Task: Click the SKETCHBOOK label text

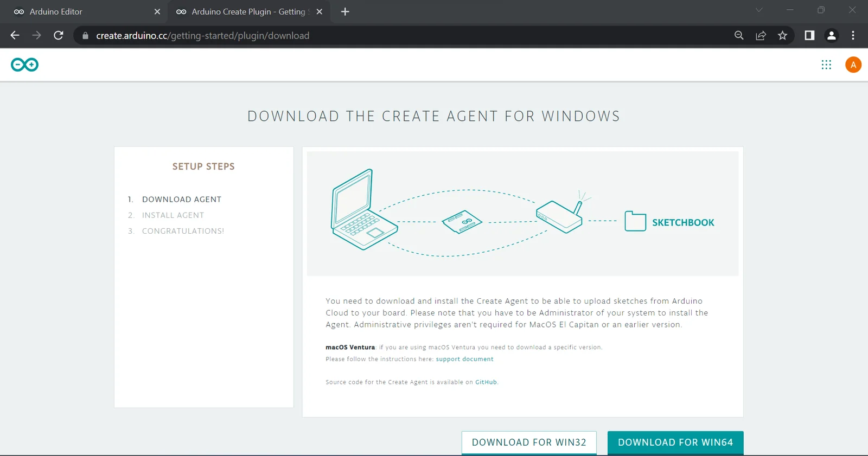Action: [683, 222]
